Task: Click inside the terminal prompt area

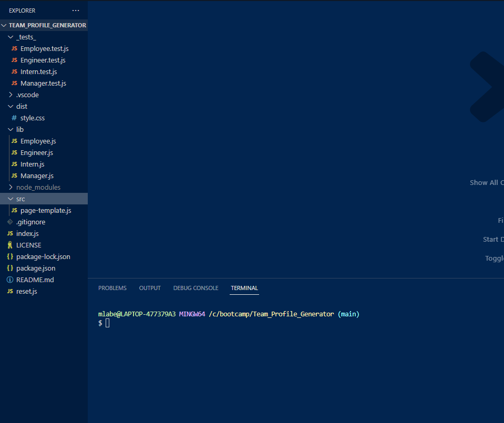Action: click(210, 323)
